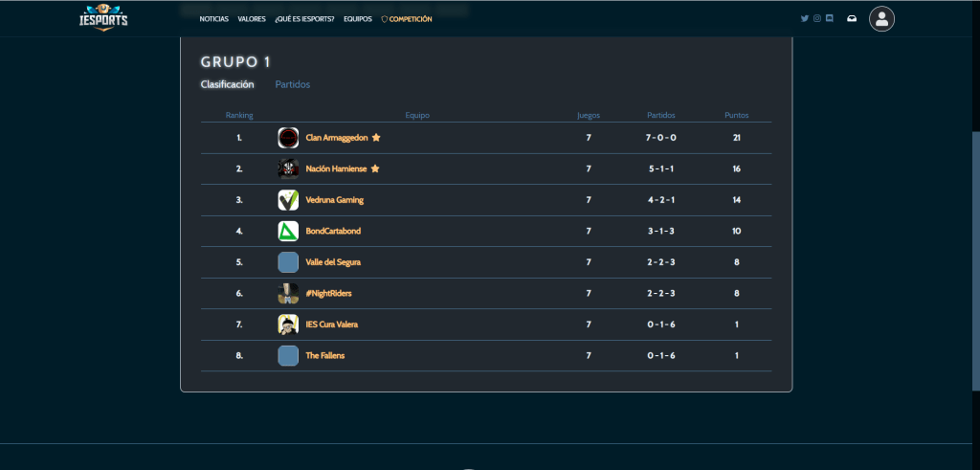
Task: Open the Noticias menu item
Action: tap(214, 19)
